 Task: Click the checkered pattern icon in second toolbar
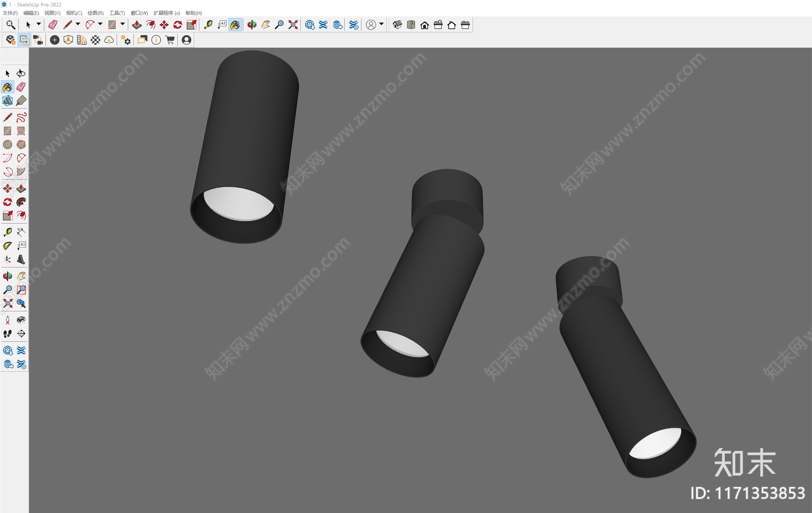(x=95, y=40)
